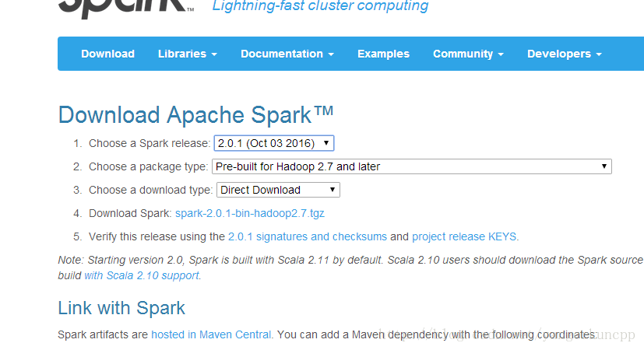The height and width of the screenshot is (350, 644).
Task: Open the Download nav item
Action: pyautogui.click(x=107, y=54)
